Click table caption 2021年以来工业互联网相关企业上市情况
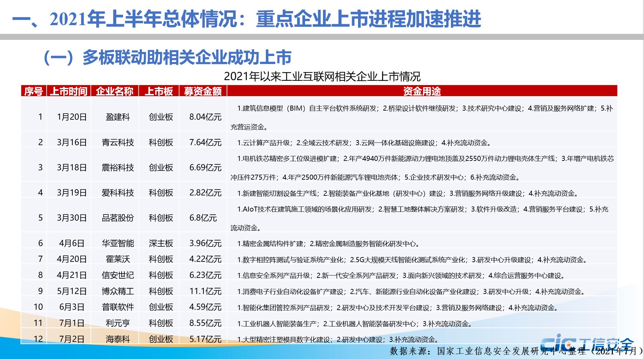Viewport: 644px width, 359px height. pos(322,76)
